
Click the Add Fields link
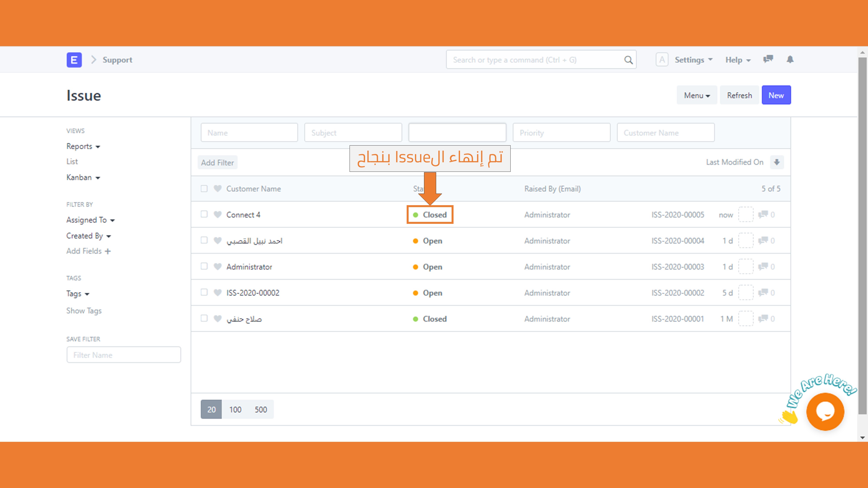pos(84,251)
